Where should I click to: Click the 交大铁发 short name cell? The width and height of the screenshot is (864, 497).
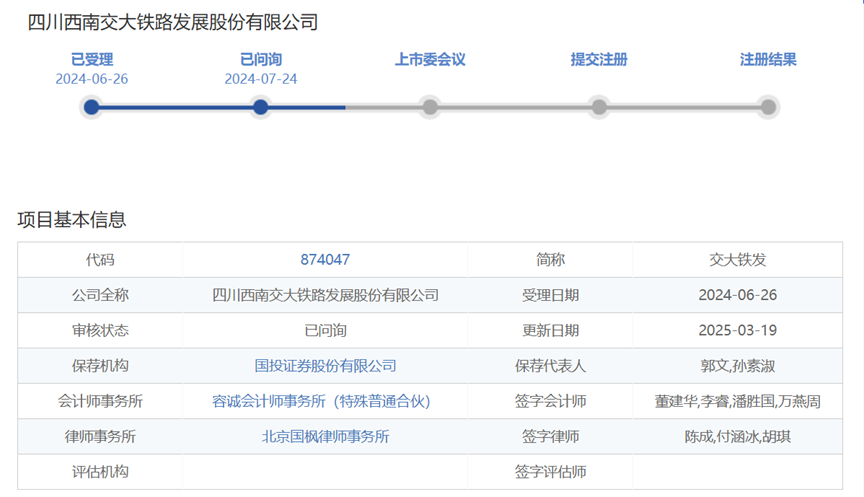click(737, 260)
